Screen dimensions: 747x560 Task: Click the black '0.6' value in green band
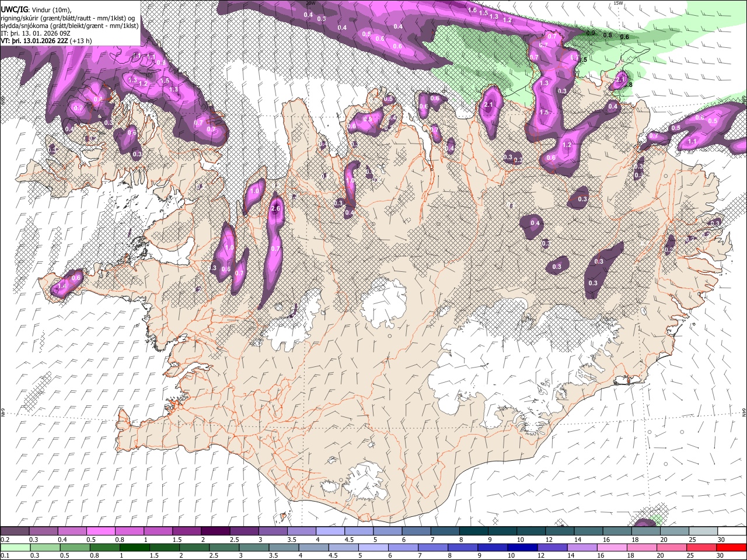pyautogui.click(x=624, y=37)
